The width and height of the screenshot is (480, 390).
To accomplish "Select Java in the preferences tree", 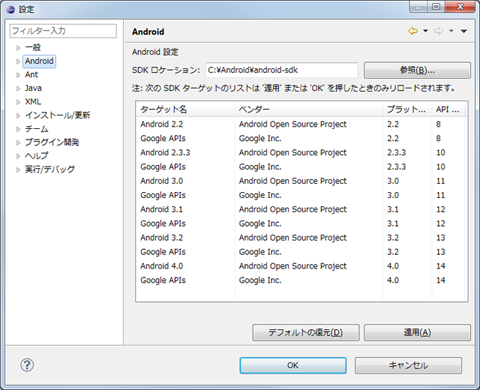I will (x=33, y=88).
